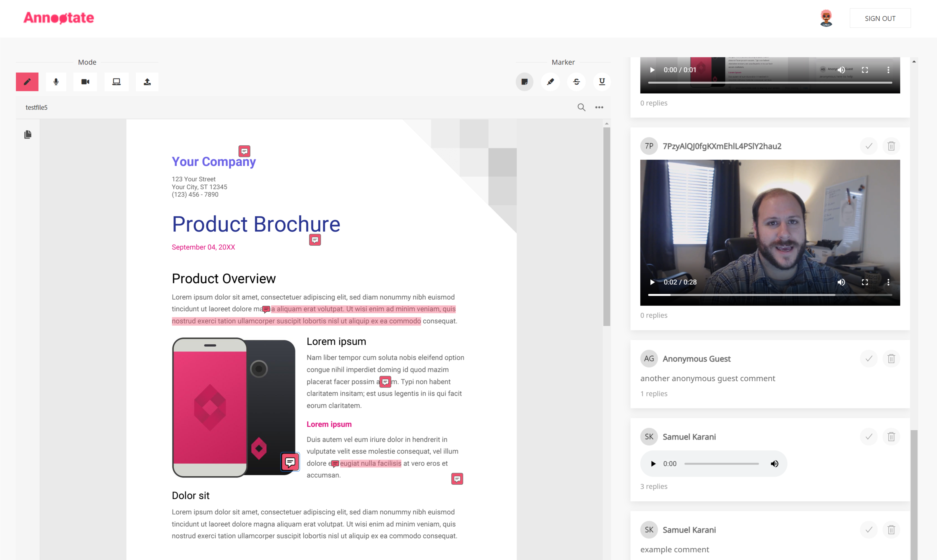Image resolution: width=937 pixels, height=560 pixels.
Task: Select the highlighter marker tool
Action: (x=550, y=82)
